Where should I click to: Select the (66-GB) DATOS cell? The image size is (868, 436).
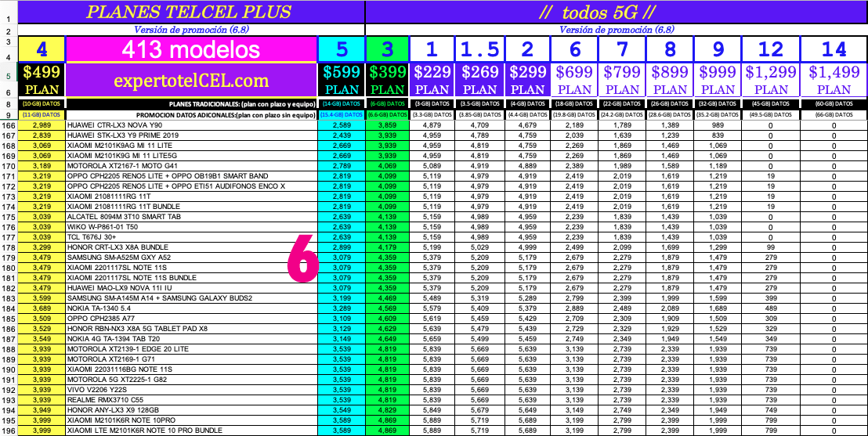[834, 114]
